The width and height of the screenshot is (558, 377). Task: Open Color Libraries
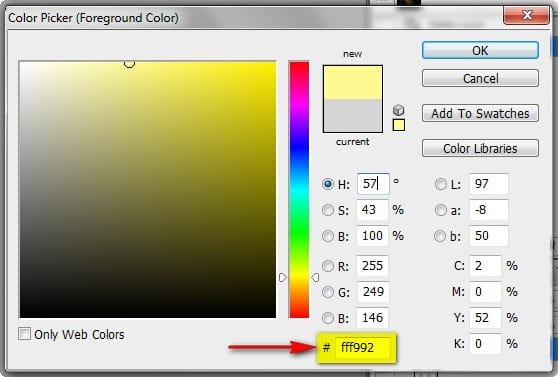480,148
